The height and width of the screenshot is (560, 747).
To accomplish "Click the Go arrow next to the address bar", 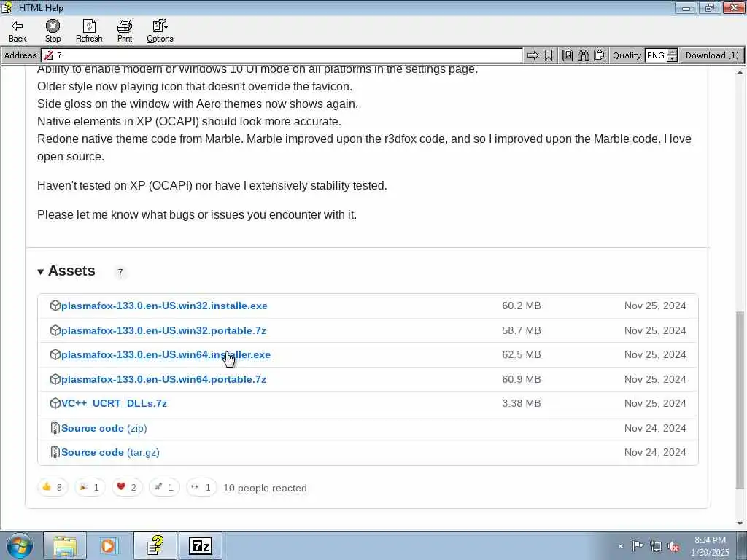I will click(533, 55).
